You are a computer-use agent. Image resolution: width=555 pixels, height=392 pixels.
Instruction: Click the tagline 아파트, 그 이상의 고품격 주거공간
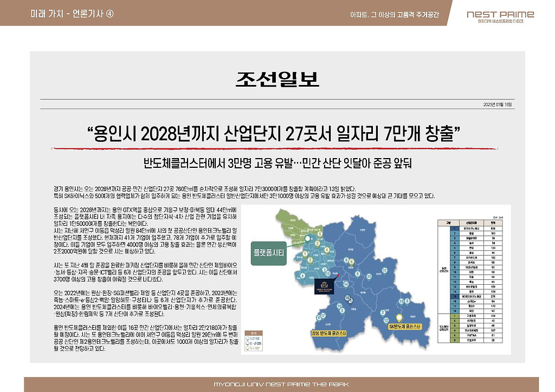395,15
